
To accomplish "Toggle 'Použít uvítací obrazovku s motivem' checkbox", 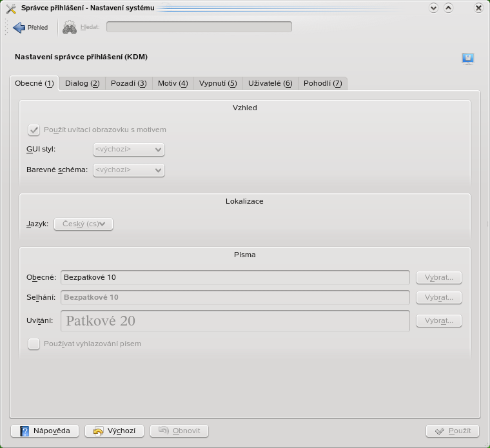I will point(34,130).
